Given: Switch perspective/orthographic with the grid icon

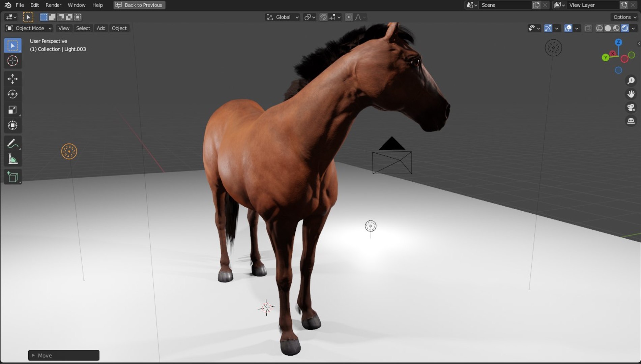Looking at the screenshot, I should click(631, 121).
